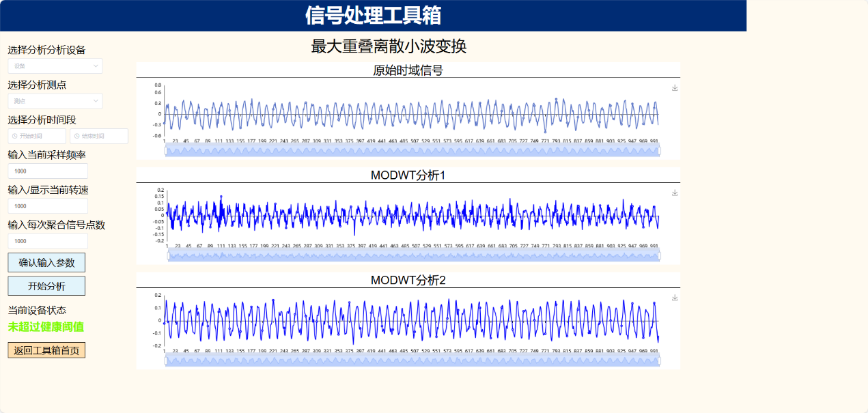Image resolution: width=868 pixels, height=413 pixels.
Task: Click the MODWT分析1 chart save icon
Action: point(675,193)
